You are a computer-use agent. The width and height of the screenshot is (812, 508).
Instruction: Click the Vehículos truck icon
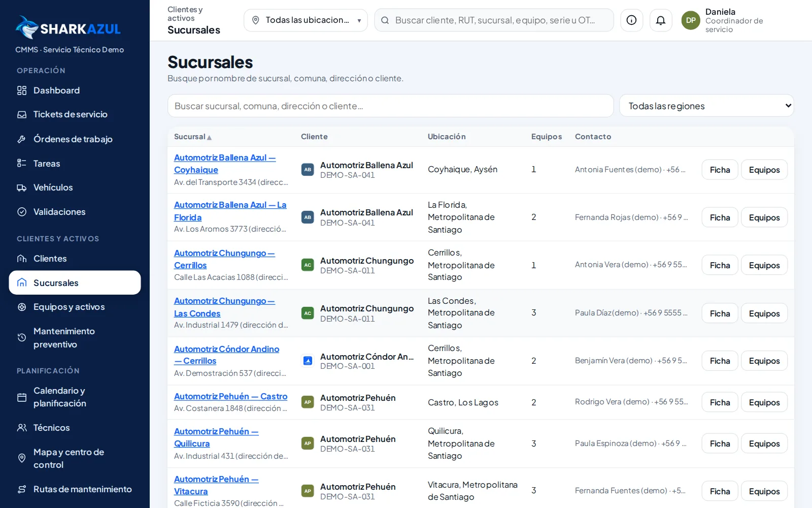22,187
